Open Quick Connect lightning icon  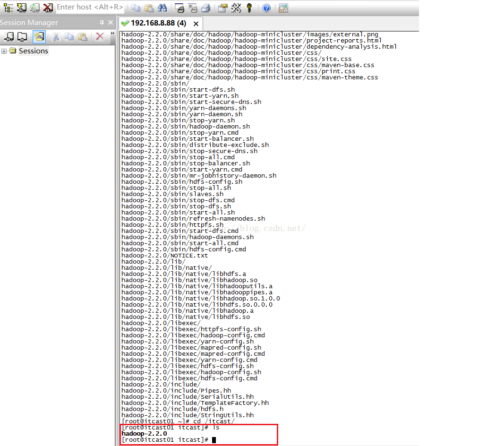22,8
